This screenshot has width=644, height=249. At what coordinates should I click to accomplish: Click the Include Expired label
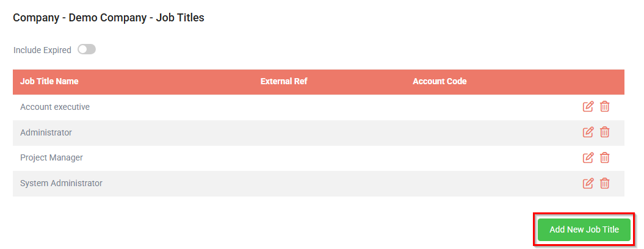[42, 50]
